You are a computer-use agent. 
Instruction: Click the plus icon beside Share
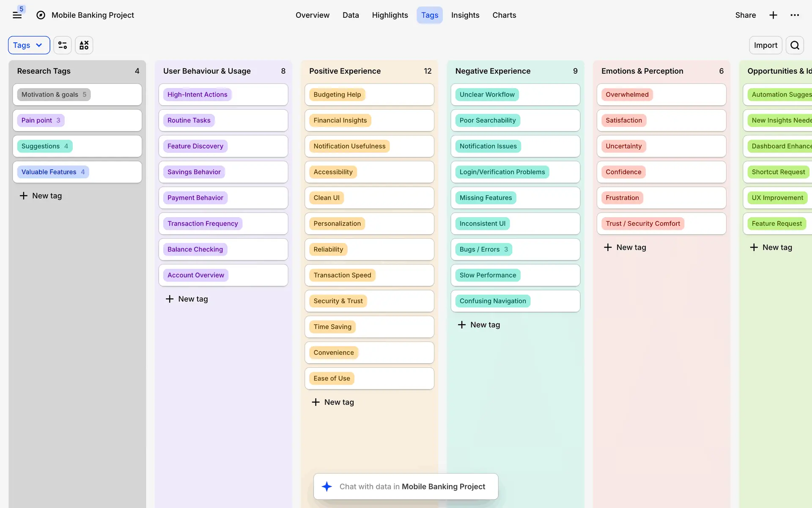773,15
